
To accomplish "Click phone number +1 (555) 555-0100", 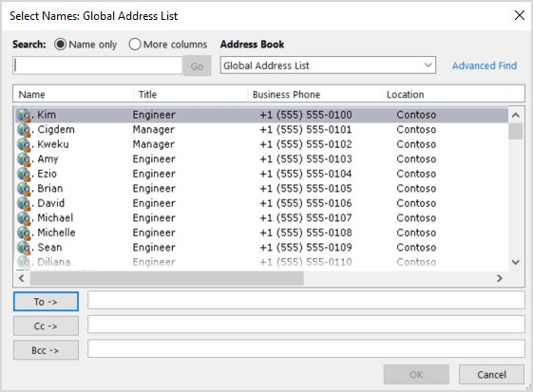I will (x=306, y=115).
